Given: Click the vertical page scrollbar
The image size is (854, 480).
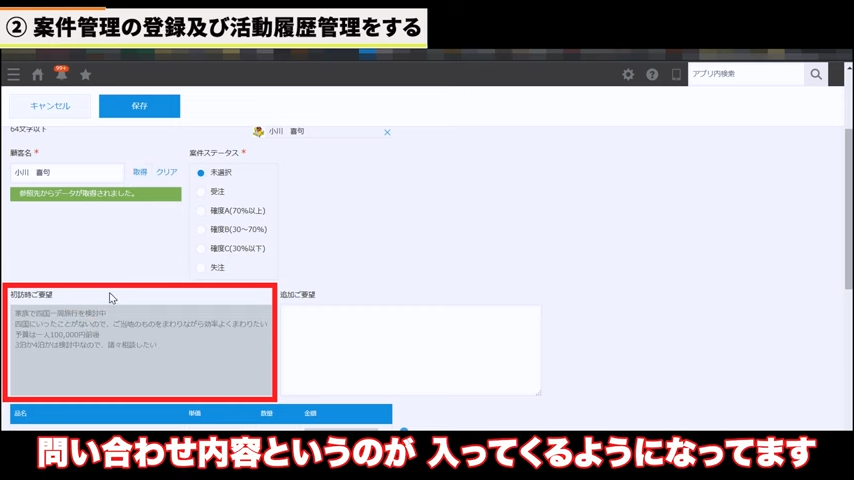Looking at the screenshot, I should point(849,210).
